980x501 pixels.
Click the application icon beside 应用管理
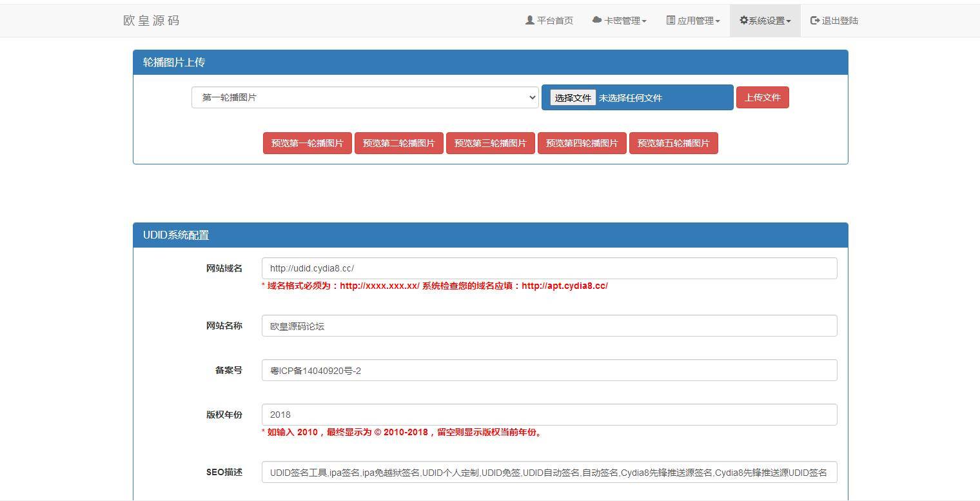pyautogui.click(x=671, y=20)
